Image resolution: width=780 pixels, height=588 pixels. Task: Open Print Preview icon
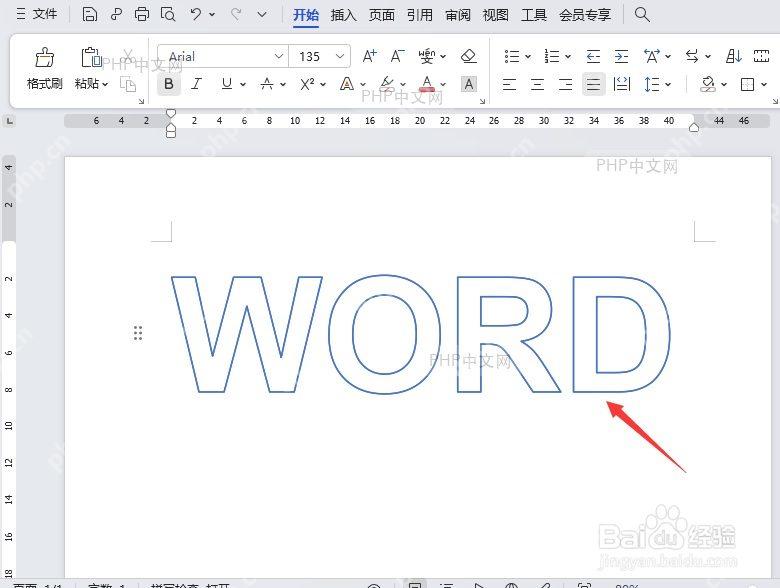tap(168, 14)
